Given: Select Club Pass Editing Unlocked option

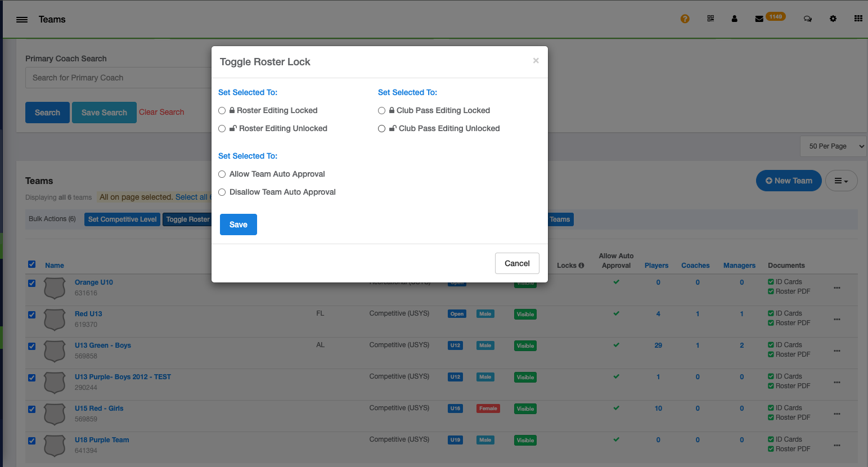Looking at the screenshot, I should pos(382,129).
